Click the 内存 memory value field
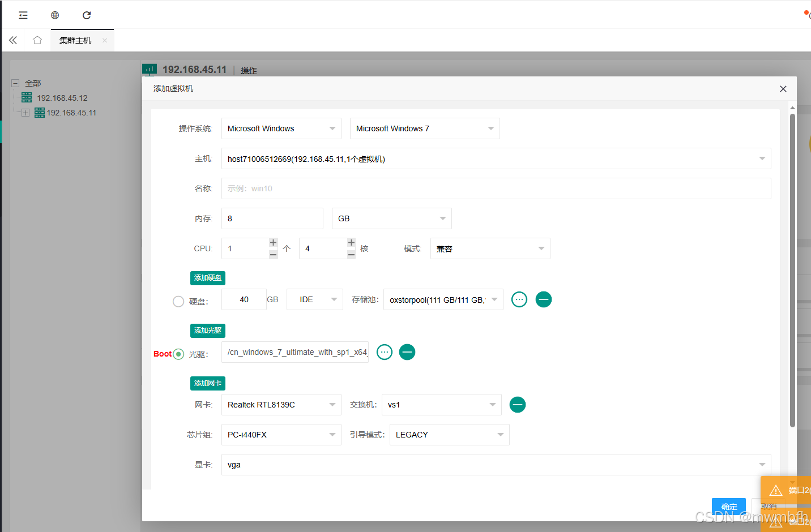Viewport: 811px width, 532px height. (272, 218)
